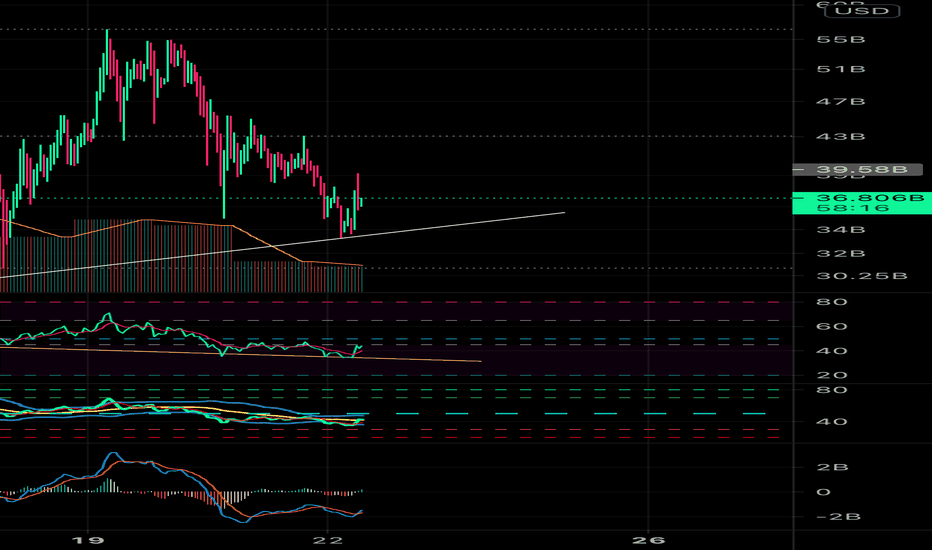Viewport: 932px width, 550px height.
Task: Click the -2B label on MACD scale
Action: pyautogui.click(x=838, y=517)
